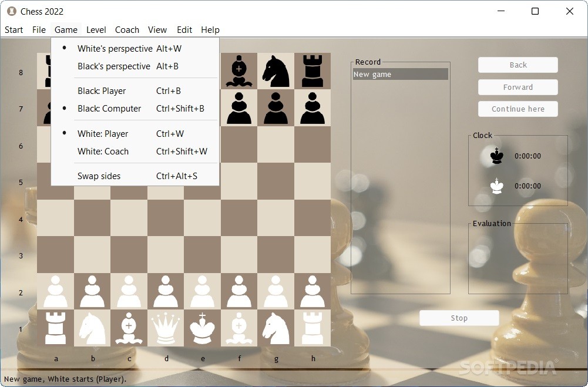Click the Forward button

(x=518, y=87)
